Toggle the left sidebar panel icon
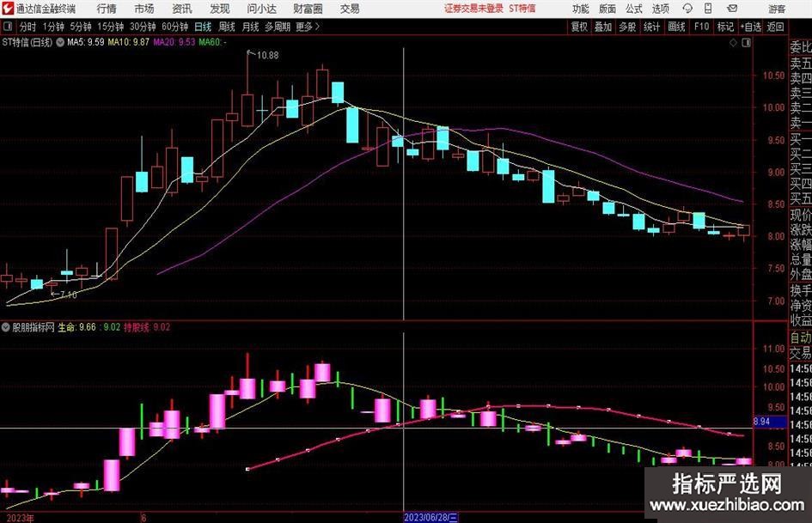Screen dimensions: 812x523 pos(8,27)
